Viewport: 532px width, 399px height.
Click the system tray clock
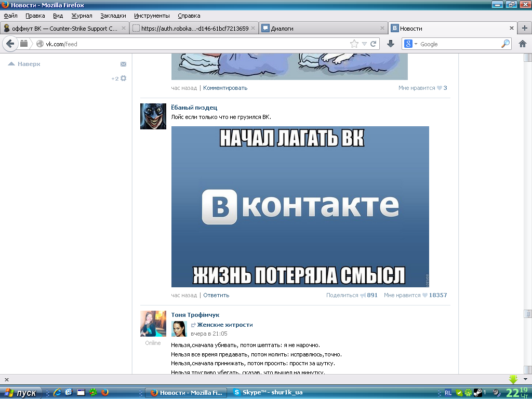tap(517, 393)
